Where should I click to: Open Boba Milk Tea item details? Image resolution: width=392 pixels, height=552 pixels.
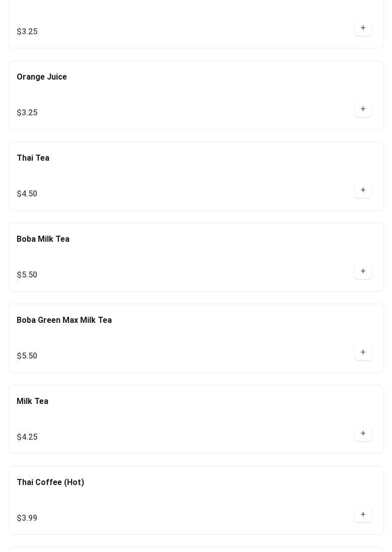43,239
